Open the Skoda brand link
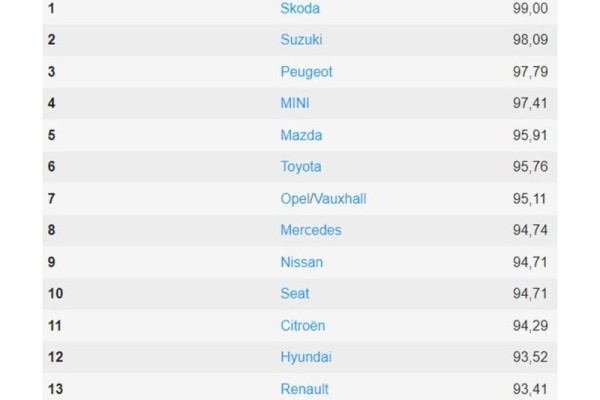Screen dimensions: 600x400 [301, 8]
